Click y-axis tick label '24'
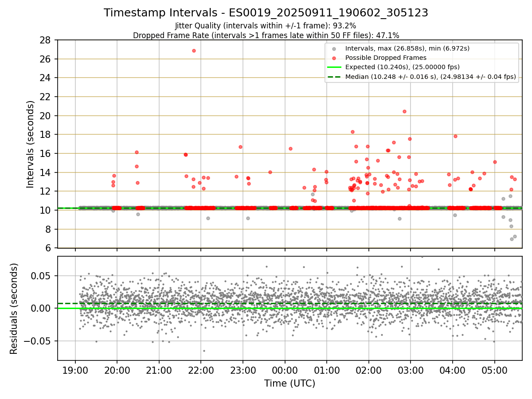This screenshot has height=399, width=532. pos(45,78)
